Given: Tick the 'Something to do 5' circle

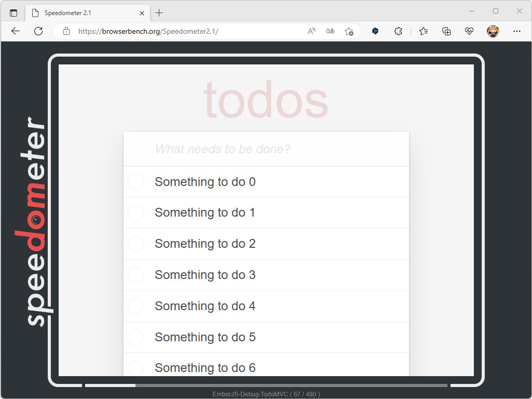Looking at the screenshot, I should 135,337.
